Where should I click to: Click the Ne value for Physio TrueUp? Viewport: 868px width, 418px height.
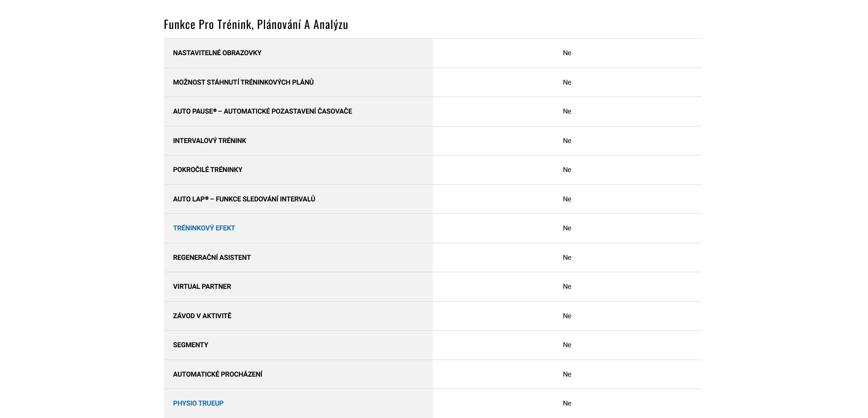point(567,403)
